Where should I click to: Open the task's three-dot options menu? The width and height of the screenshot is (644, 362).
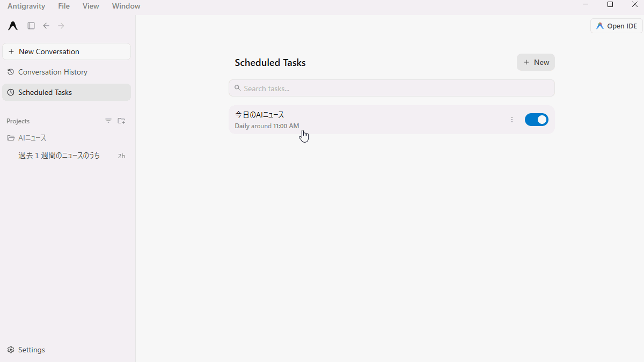[x=512, y=120]
